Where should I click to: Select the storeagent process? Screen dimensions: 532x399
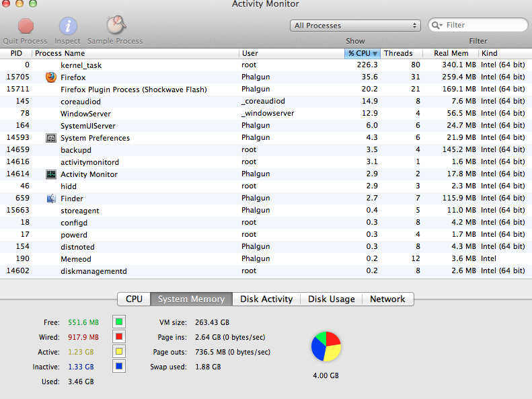pyautogui.click(x=266, y=211)
